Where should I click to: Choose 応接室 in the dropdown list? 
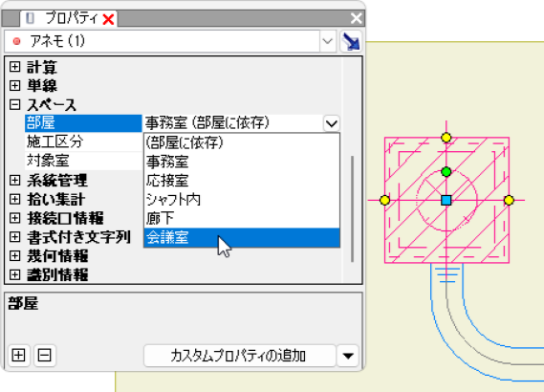(x=242, y=181)
